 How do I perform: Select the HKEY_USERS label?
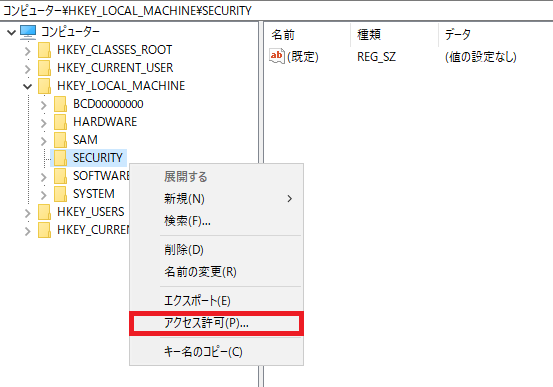tap(91, 212)
